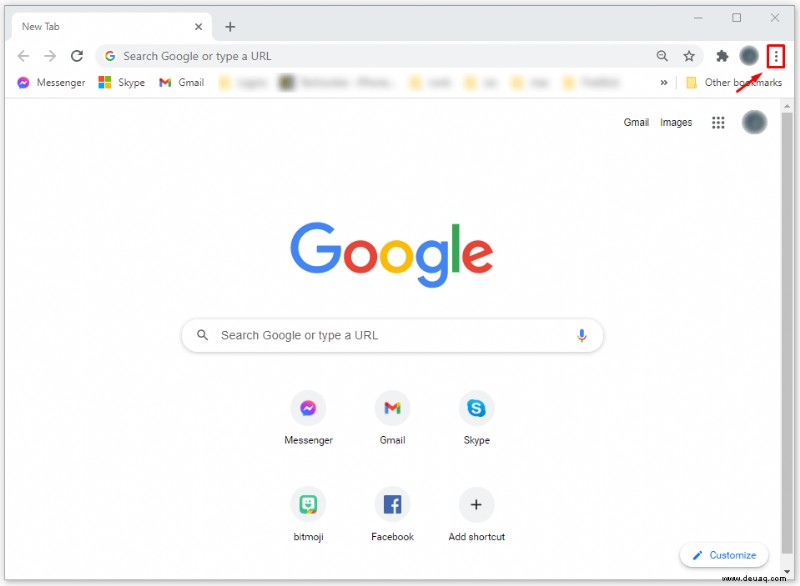The height and width of the screenshot is (586, 800).
Task: Maximize the Chrome window
Action: [x=736, y=18]
